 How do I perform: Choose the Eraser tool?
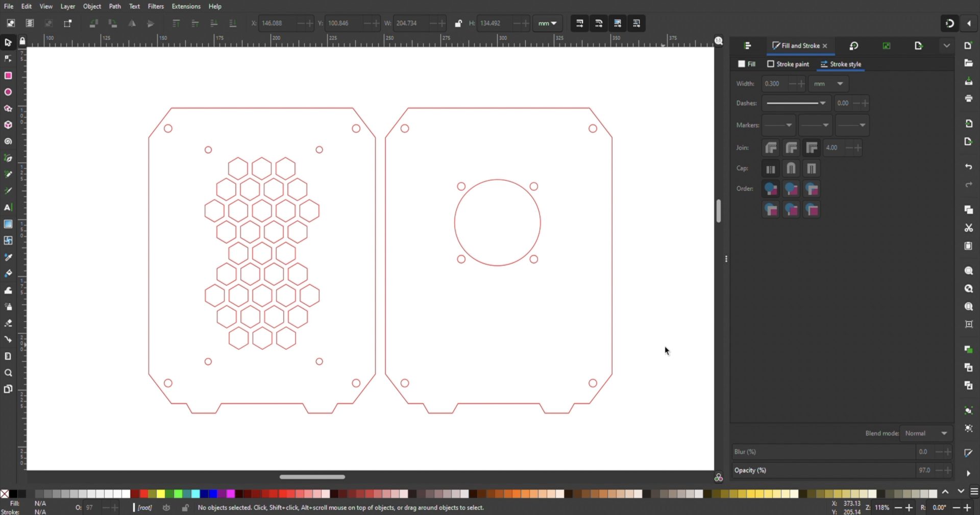tap(8, 323)
